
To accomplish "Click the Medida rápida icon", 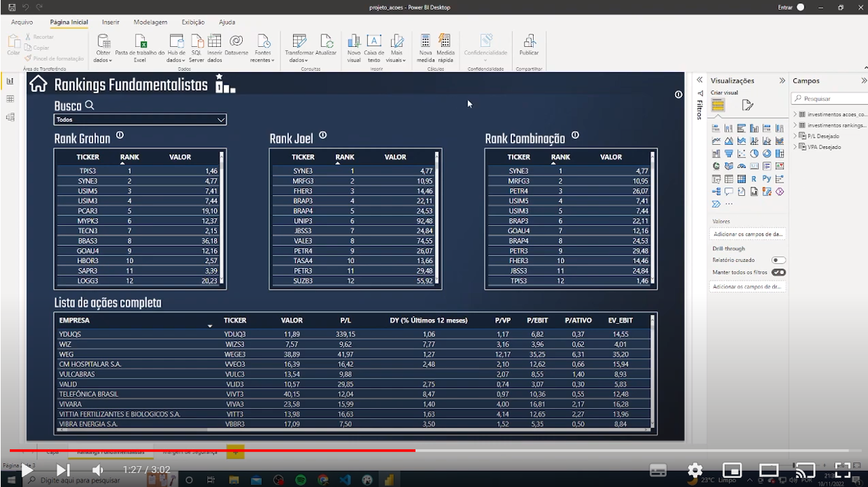I will (x=445, y=41).
